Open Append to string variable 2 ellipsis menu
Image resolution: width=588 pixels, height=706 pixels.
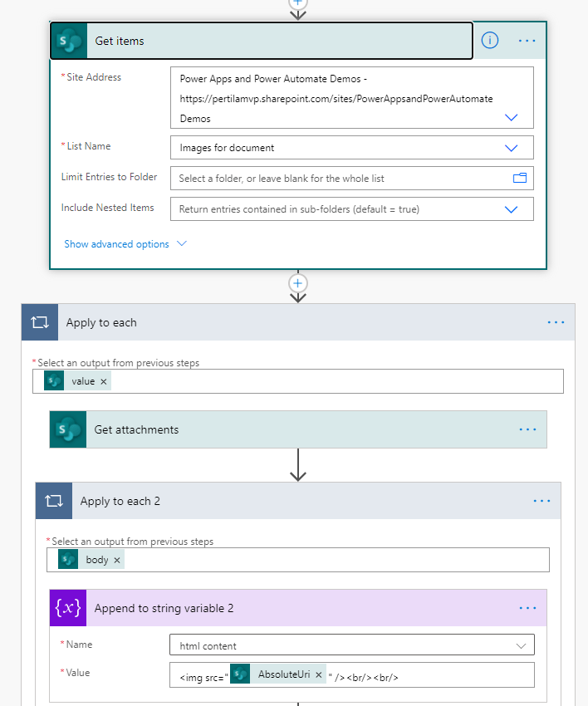(527, 608)
